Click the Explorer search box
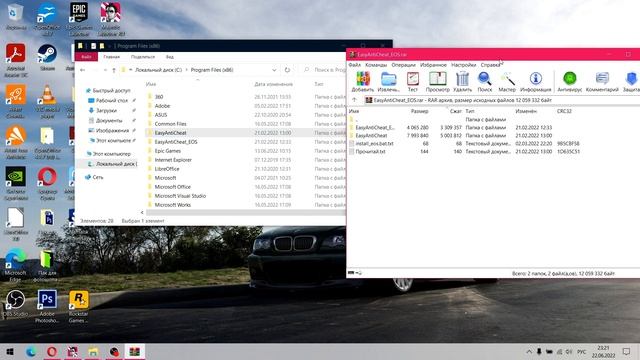The image size is (640, 360). [324, 70]
